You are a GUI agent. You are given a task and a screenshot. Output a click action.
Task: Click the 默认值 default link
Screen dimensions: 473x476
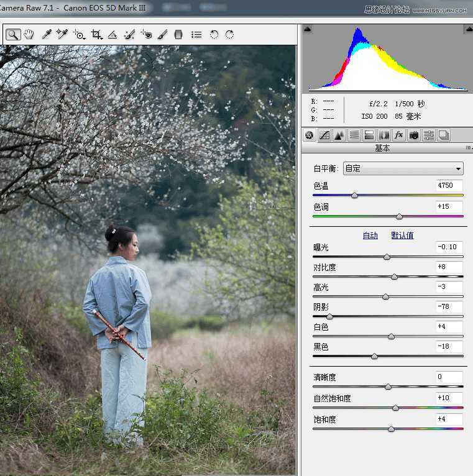coord(402,236)
